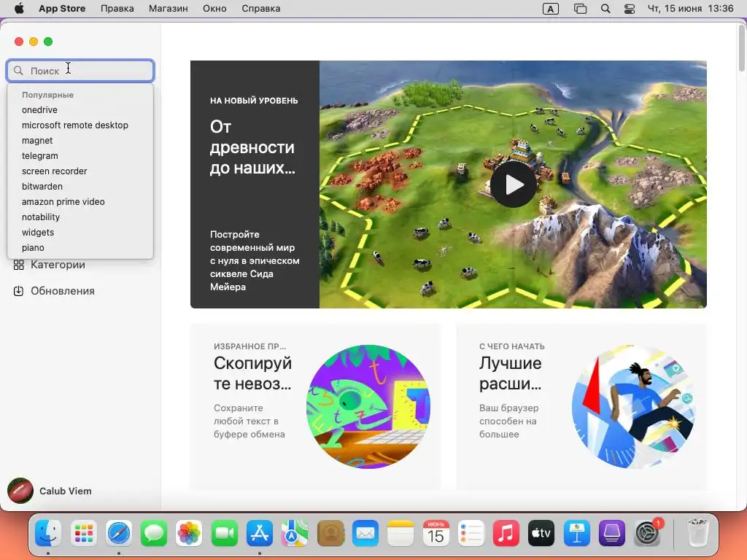
Task: Open the Справка menu
Action: (260, 9)
